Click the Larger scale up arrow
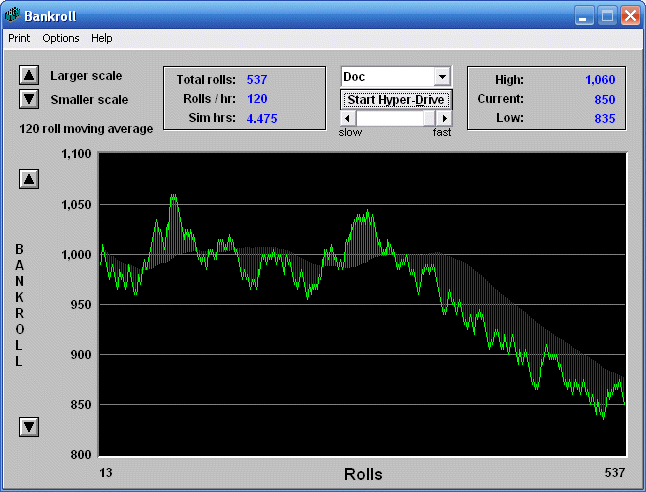This screenshot has width=646, height=492. (30, 76)
